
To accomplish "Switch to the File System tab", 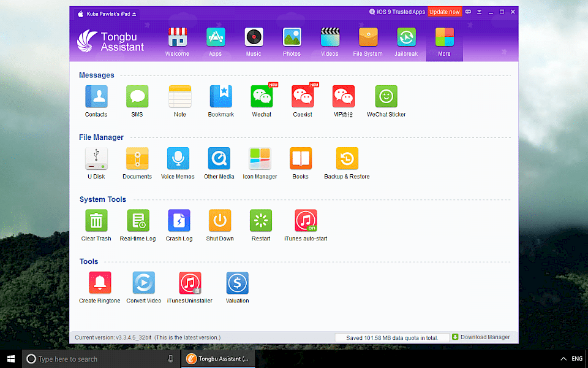I will [x=368, y=42].
